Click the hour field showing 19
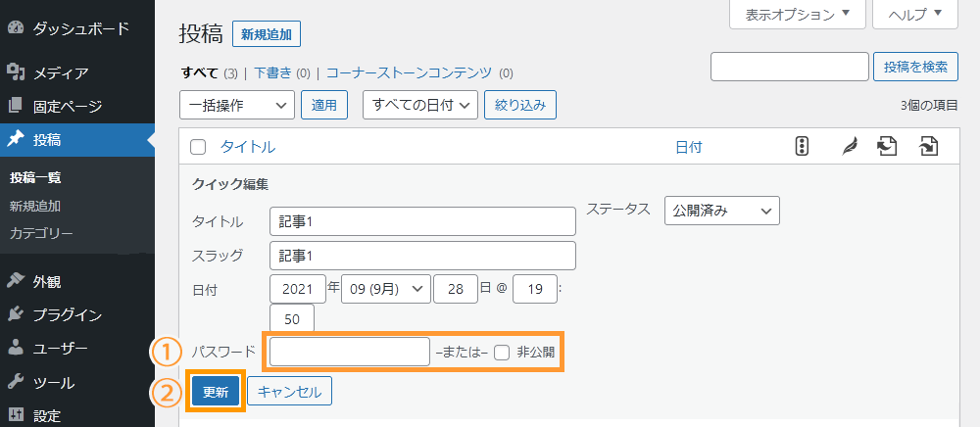The width and height of the screenshot is (980, 427). [535, 289]
